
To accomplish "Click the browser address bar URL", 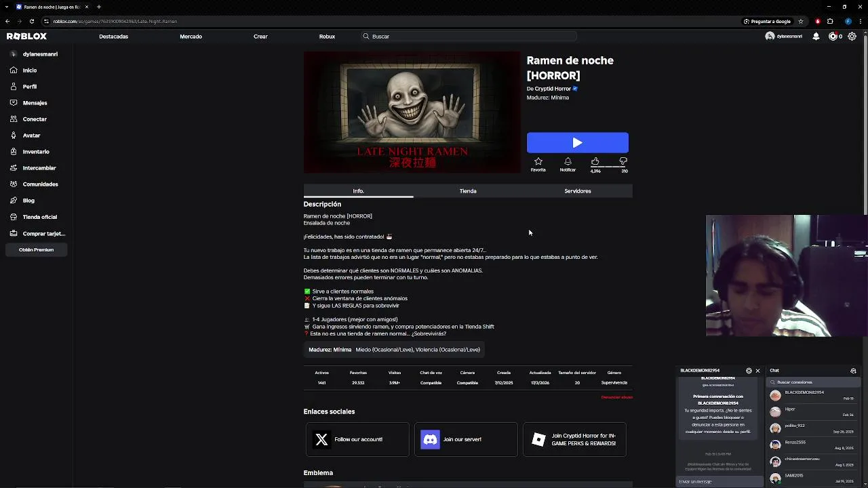I will pyautogui.click(x=115, y=21).
